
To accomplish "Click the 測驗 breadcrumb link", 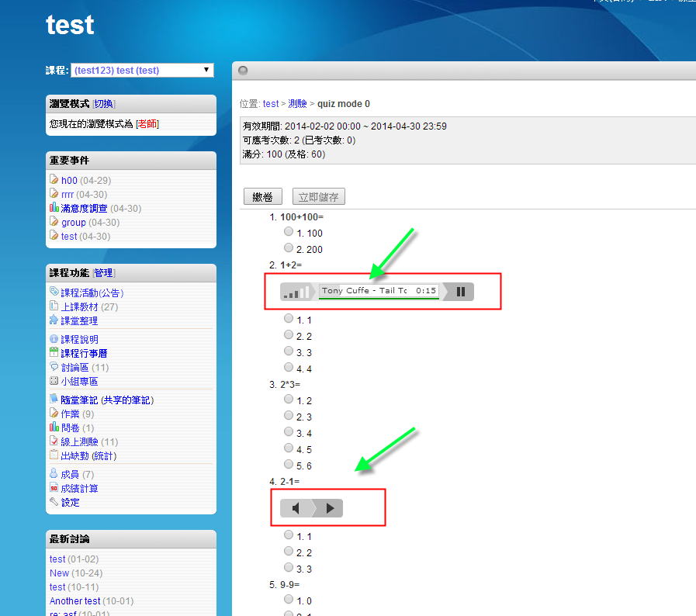I will click(297, 103).
